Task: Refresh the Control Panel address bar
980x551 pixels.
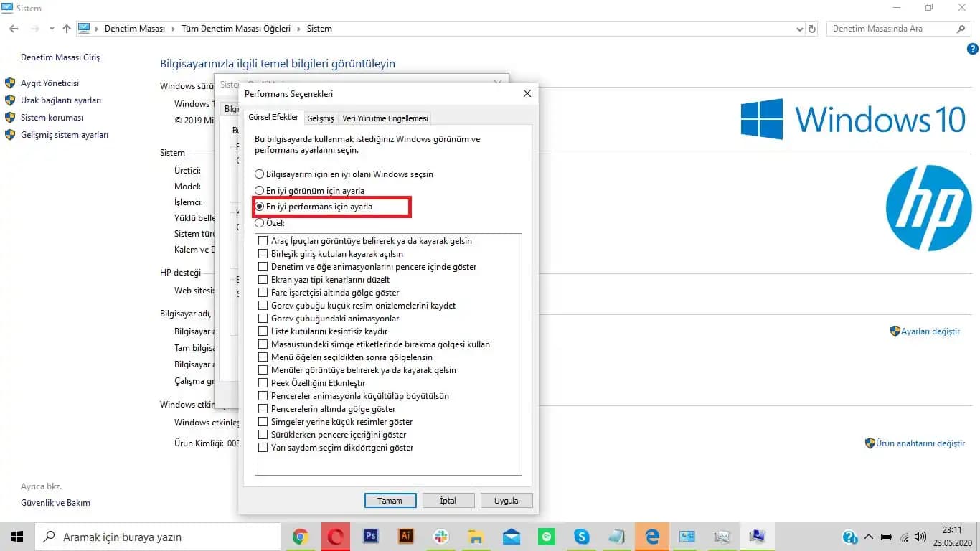Action: 812,29
